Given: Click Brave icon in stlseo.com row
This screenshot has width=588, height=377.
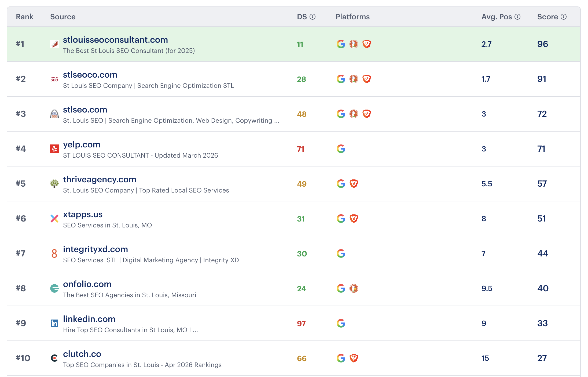Looking at the screenshot, I should 367,114.
